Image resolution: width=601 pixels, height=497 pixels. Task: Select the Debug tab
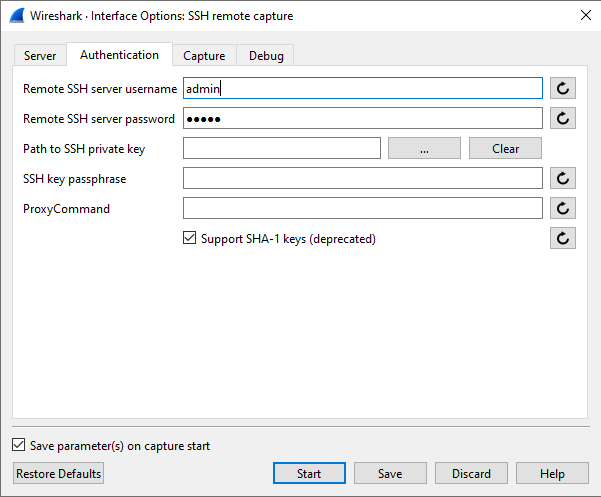click(266, 56)
